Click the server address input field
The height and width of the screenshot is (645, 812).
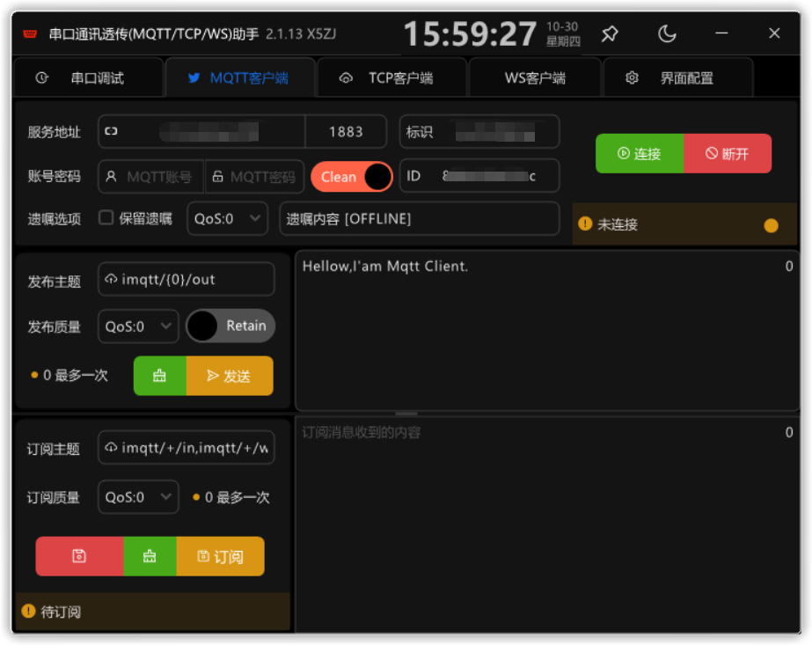(x=202, y=131)
